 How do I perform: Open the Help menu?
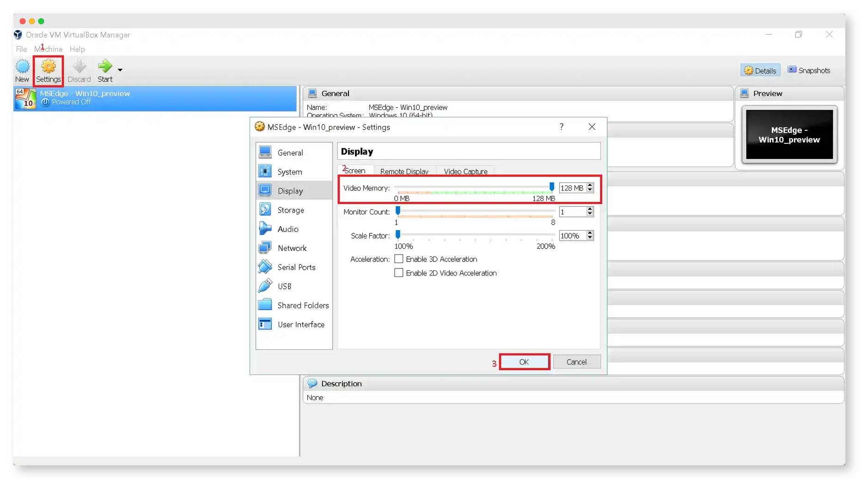click(x=77, y=49)
